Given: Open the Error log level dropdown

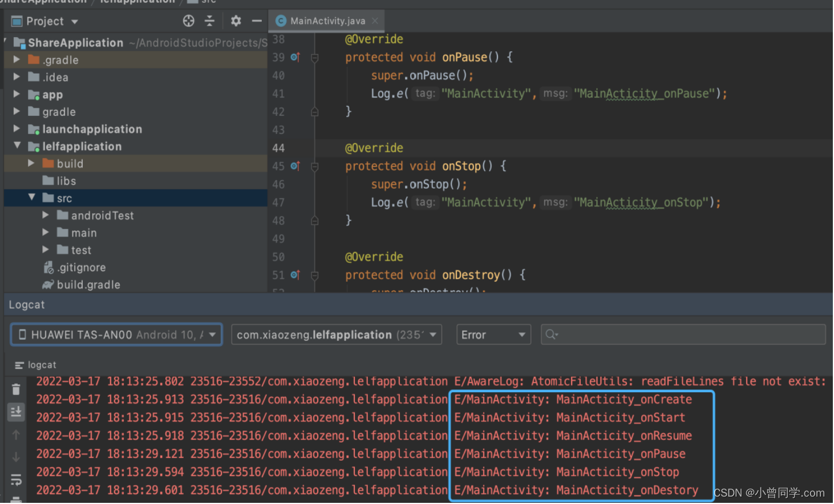Looking at the screenshot, I should tap(493, 335).
